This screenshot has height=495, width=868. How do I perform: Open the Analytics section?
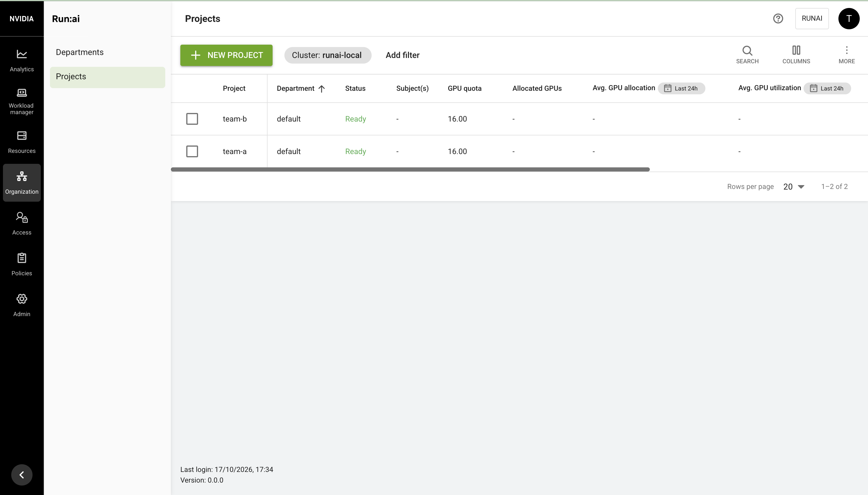(22, 61)
